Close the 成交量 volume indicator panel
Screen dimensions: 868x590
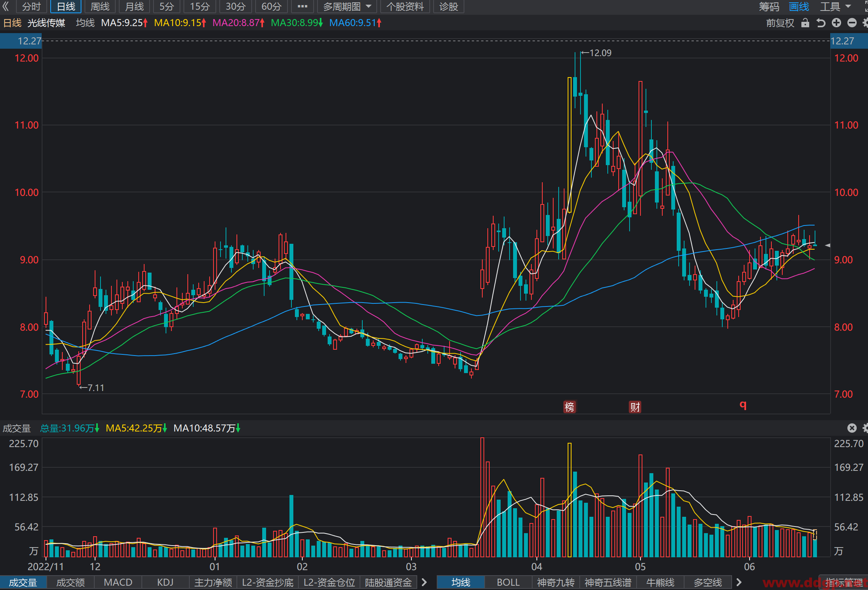tap(852, 428)
